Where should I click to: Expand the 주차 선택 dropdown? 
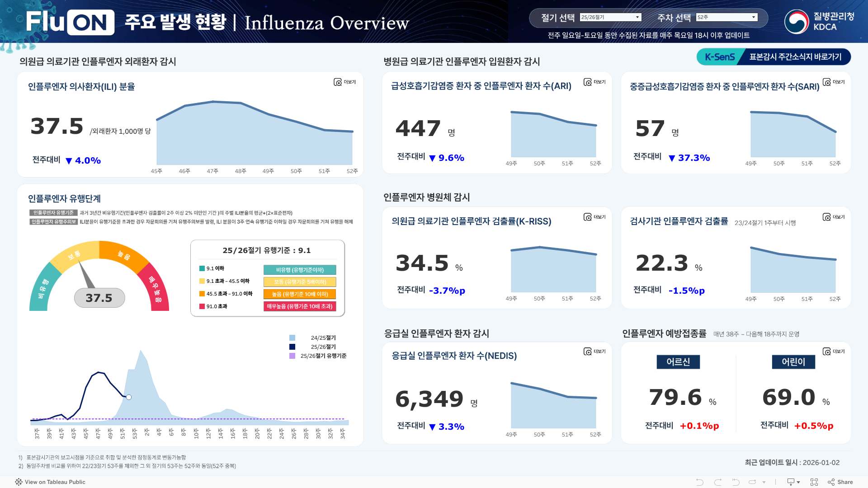(726, 17)
